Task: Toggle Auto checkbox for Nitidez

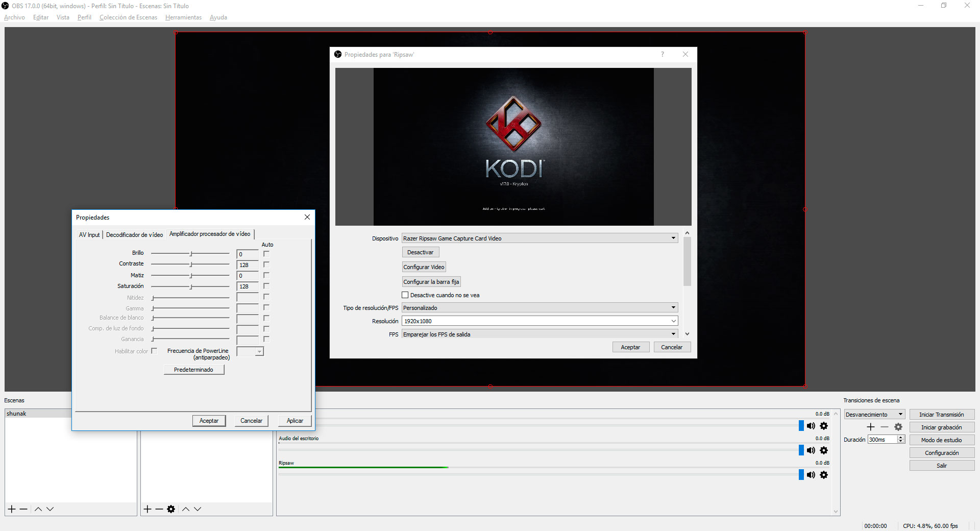Action: [266, 297]
